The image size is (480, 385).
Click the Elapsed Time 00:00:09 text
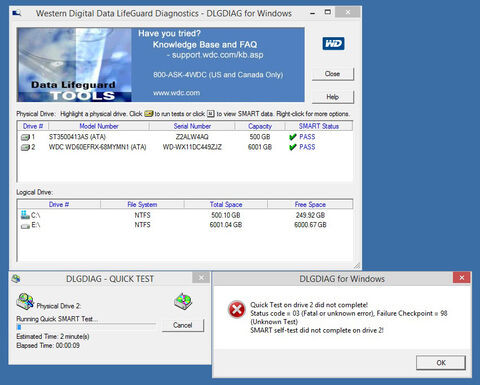pyautogui.click(x=48, y=346)
